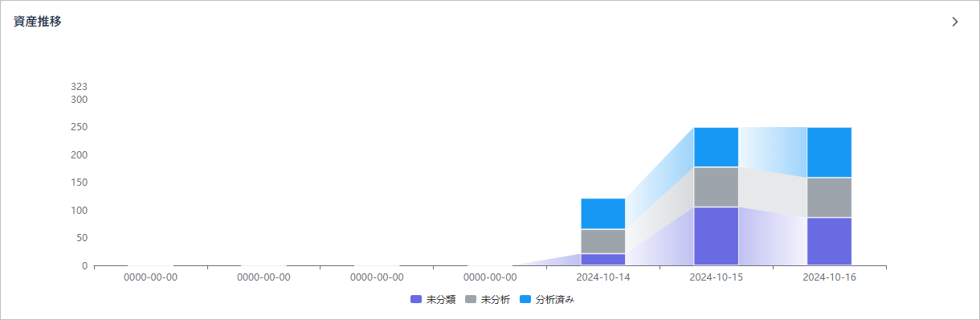Click the blue 分析済み legend swatch
Image resolution: width=980 pixels, height=320 pixels.
[x=525, y=299]
